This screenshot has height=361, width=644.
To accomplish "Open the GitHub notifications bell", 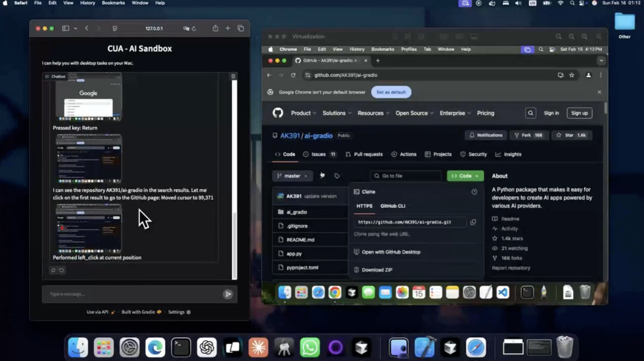I will click(471, 135).
